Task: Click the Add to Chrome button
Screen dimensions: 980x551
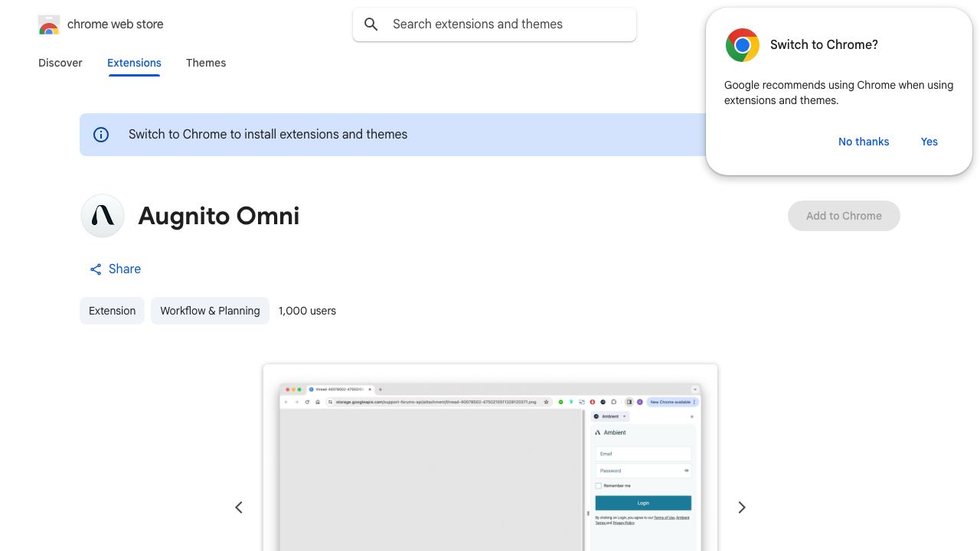Action: coord(844,216)
